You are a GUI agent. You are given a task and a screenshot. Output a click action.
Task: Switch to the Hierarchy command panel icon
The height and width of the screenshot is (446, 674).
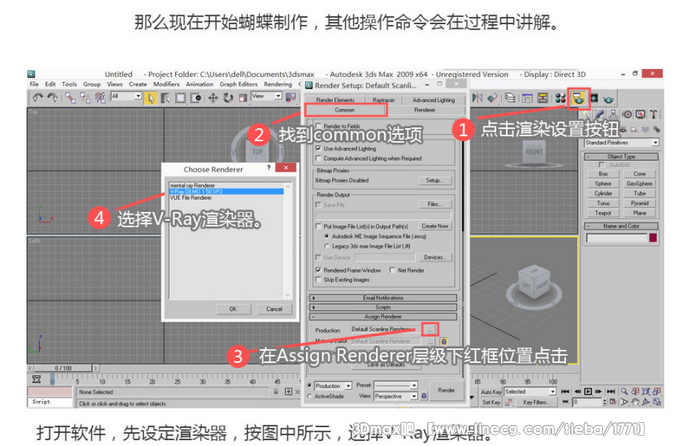[613, 114]
